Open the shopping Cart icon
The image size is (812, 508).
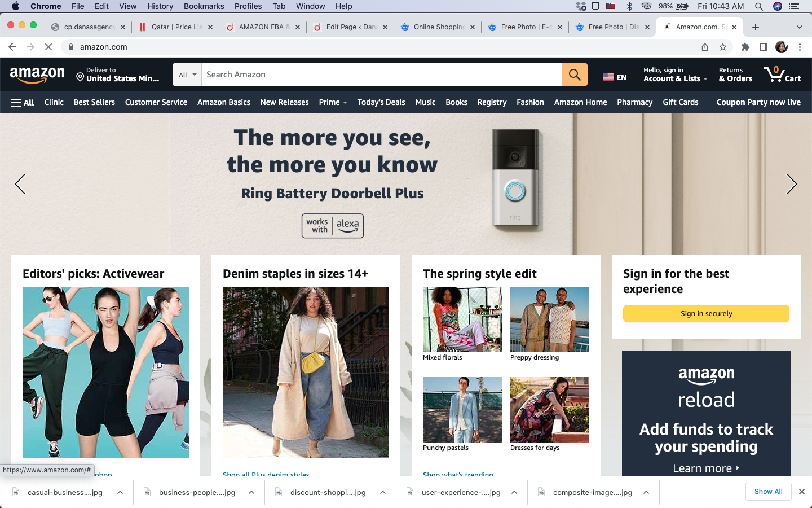pyautogui.click(x=782, y=75)
